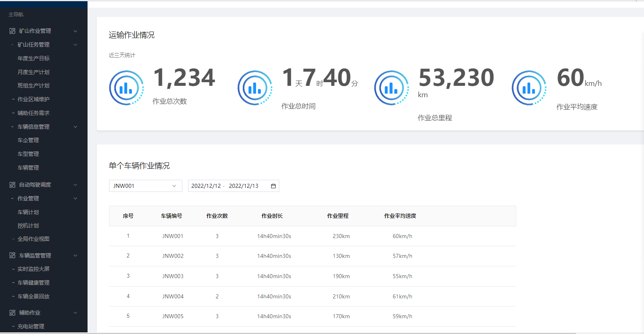Click the 作业平均速度 column header
644x334 pixels.
(400, 216)
